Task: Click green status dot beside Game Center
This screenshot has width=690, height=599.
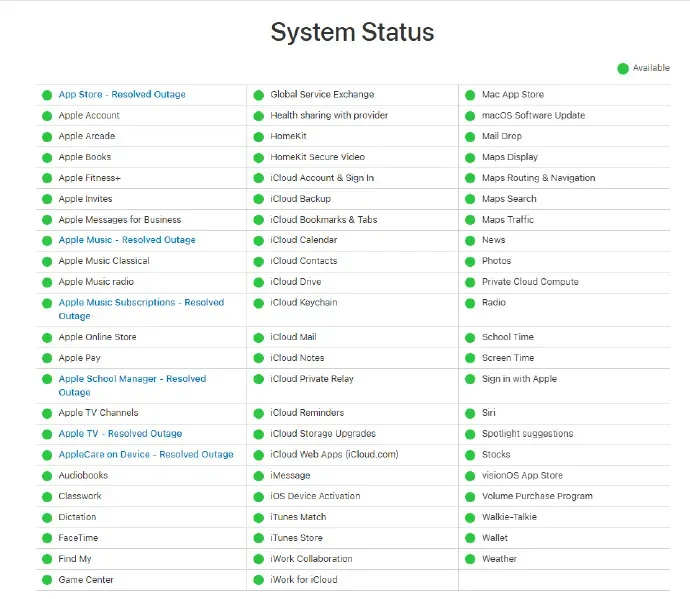Action: click(x=47, y=580)
